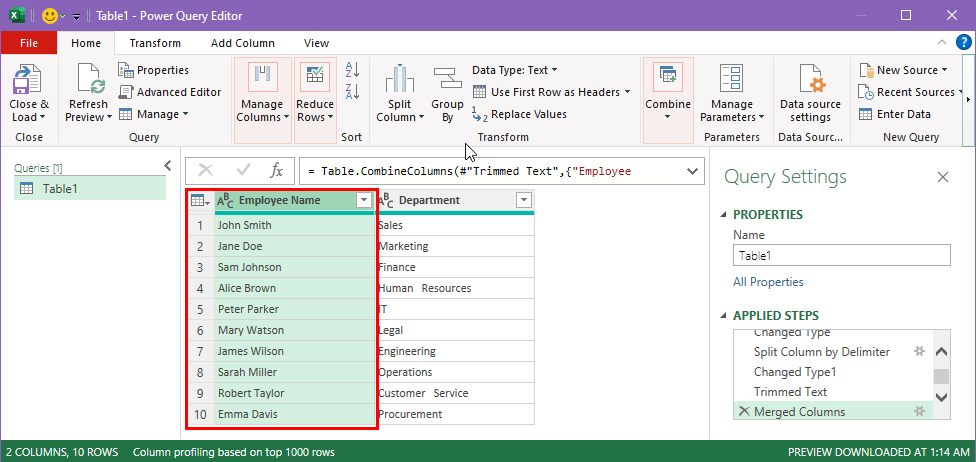Image resolution: width=976 pixels, height=462 pixels.
Task: Open the Help question mark icon
Action: click(963, 42)
